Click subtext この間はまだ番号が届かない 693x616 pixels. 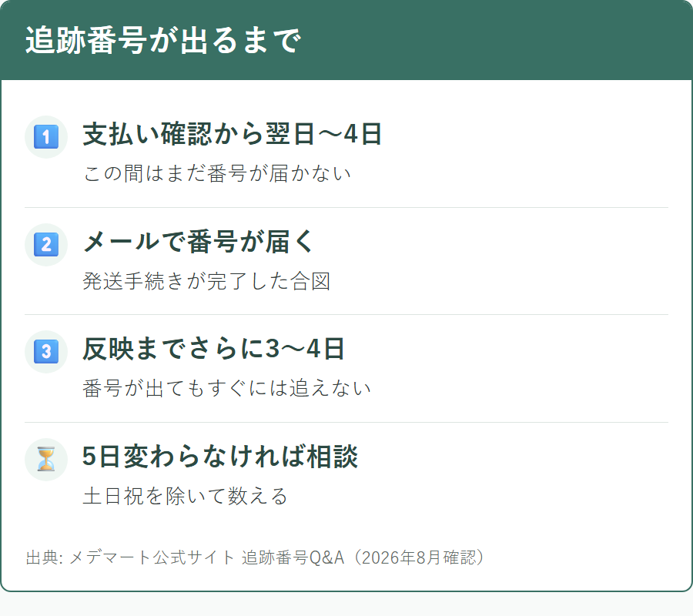(217, 173)
